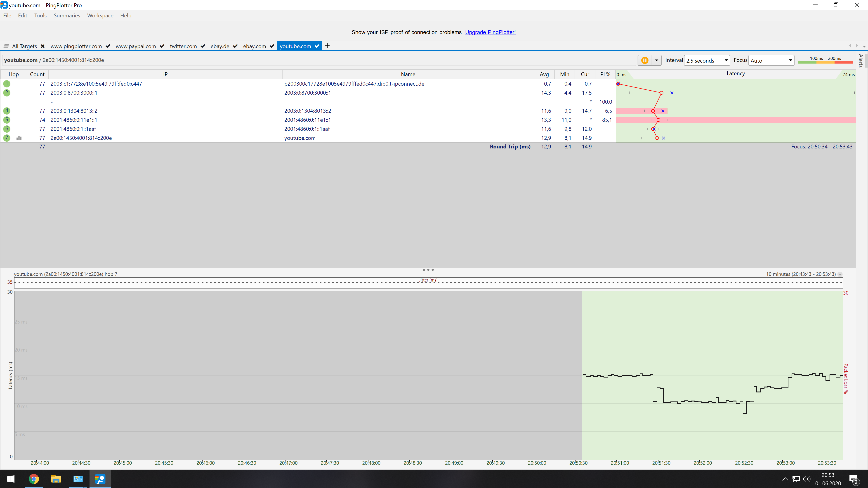Click the checkmark on youtube.com tab
868x488 pixels.
(317, 46)
